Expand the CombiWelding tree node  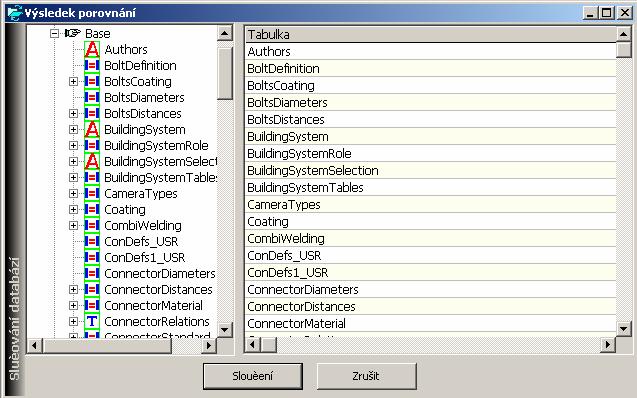pyautogui.click(x=73, y=225)
